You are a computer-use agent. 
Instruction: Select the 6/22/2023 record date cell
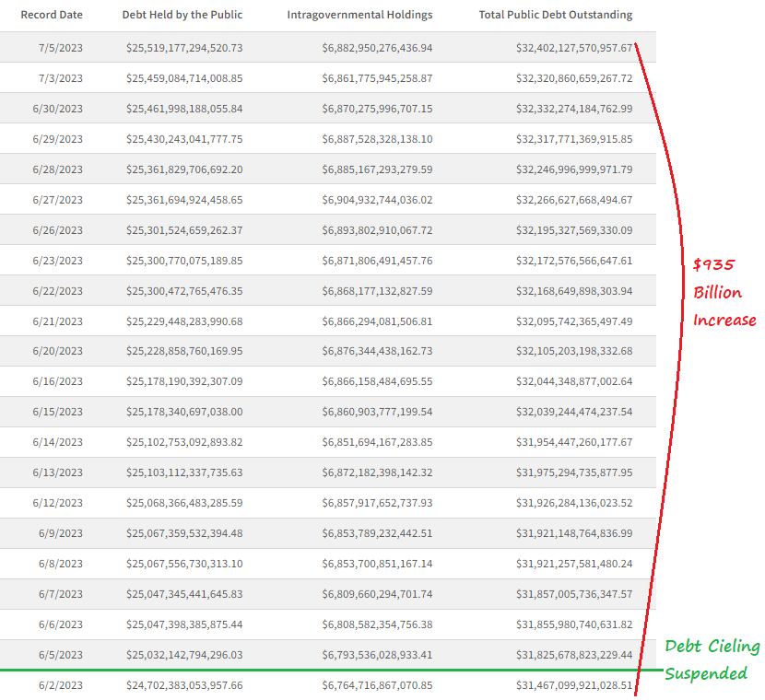(57, 291)
